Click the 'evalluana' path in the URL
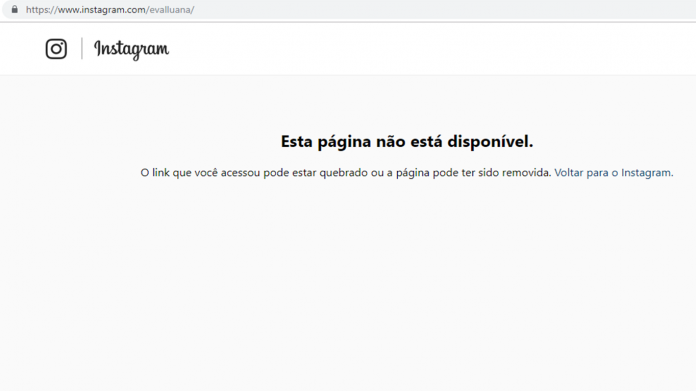Viewport: 696px width, 391px height. [x=170, y=10]
